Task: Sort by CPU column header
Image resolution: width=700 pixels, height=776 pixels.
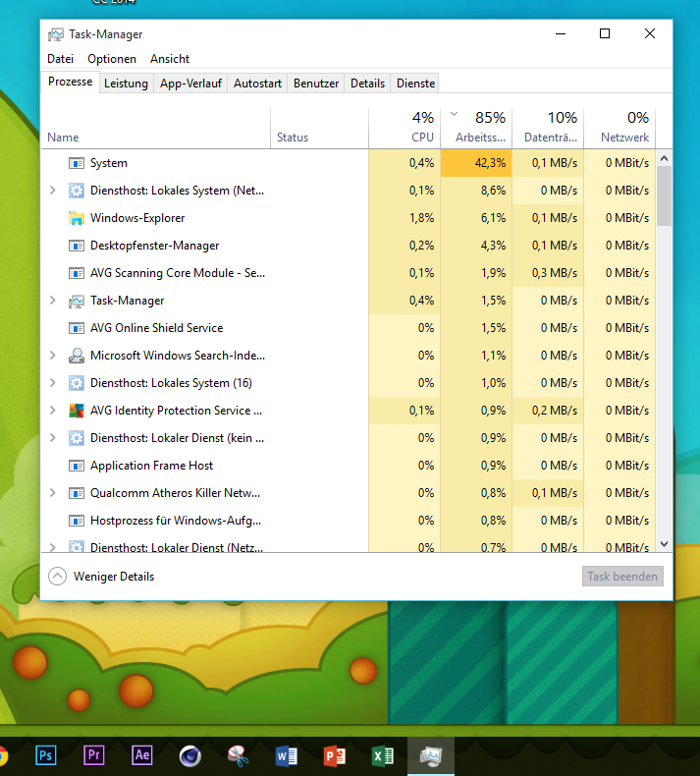Action: point(404,129)
